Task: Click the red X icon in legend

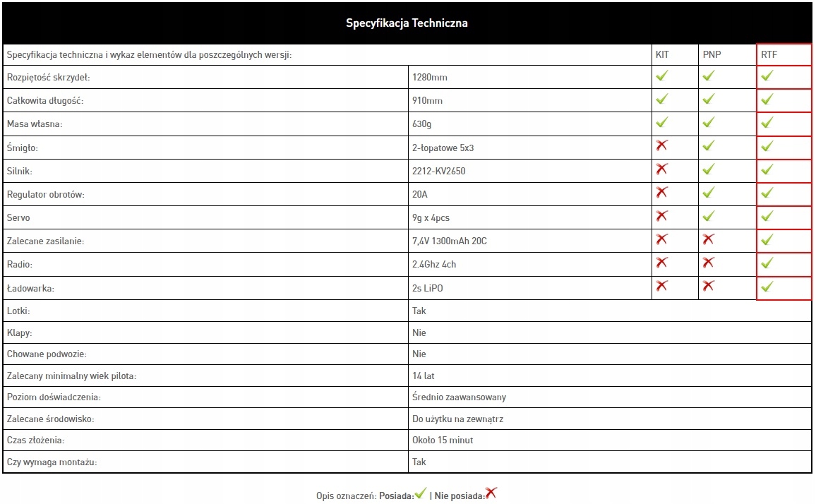Action: pyautogui.click(x=491, y=493)
